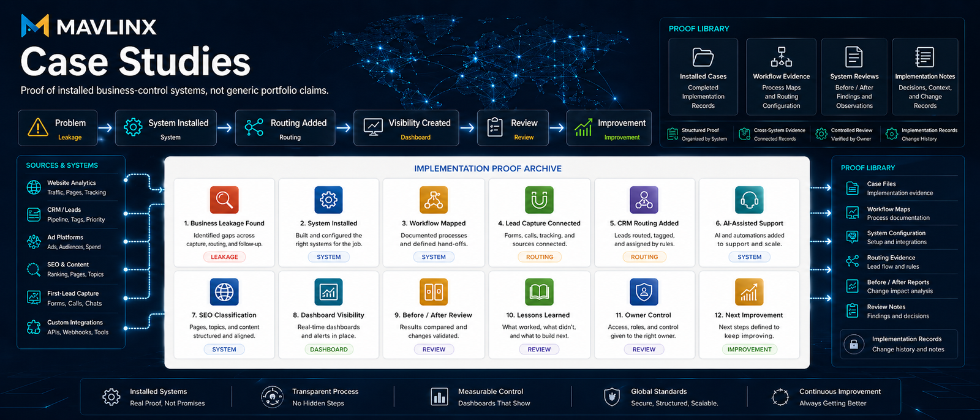Click the Review clipboard icon in flow
The width and height of the screenshot is (980, 420).
[495, 127]
